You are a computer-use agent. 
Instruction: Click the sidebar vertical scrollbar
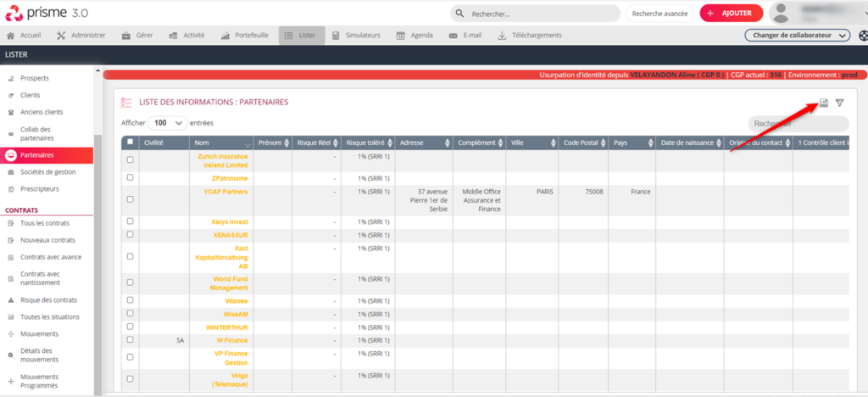pos(97,254)
